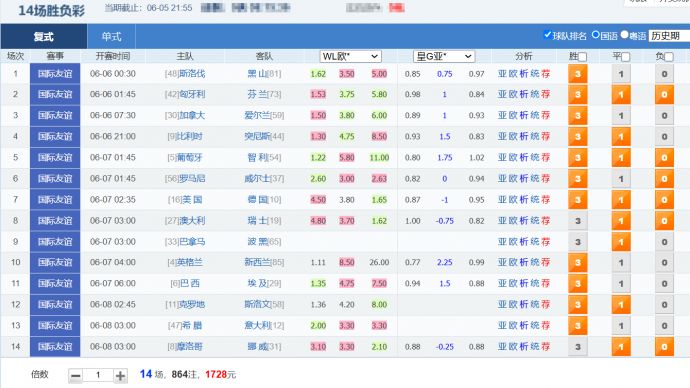Open 欧 analysis link for match 2
This screenshot has width=690, height=388.
(513, 95)
